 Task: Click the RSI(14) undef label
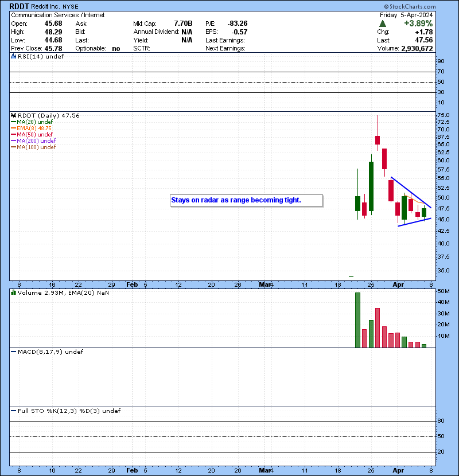[41, 56]
